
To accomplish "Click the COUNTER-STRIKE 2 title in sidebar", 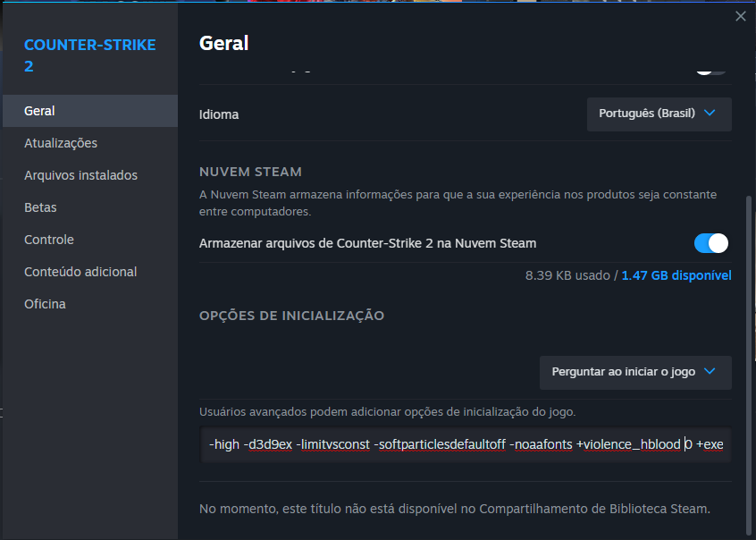I will click(x=89, y=55).
